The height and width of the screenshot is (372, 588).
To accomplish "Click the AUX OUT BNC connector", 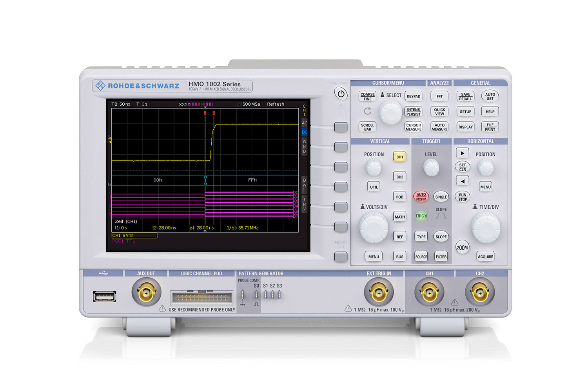I will (x=146, y=293).
